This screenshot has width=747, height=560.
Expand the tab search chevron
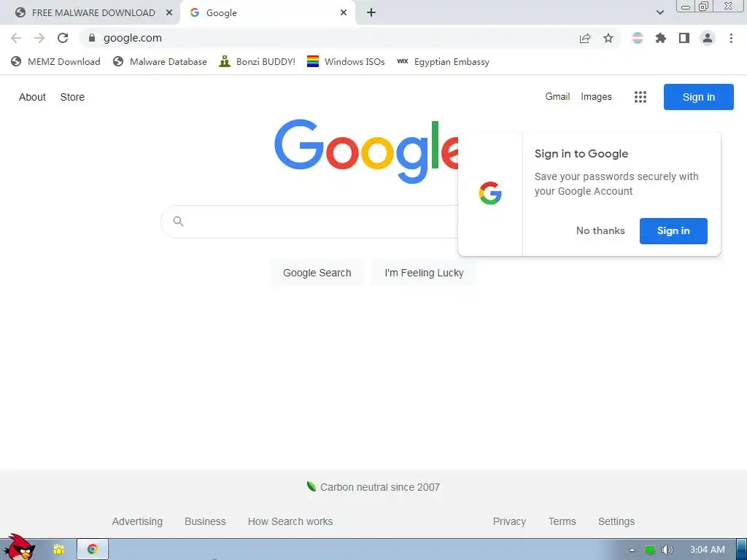tap(659, 12)
